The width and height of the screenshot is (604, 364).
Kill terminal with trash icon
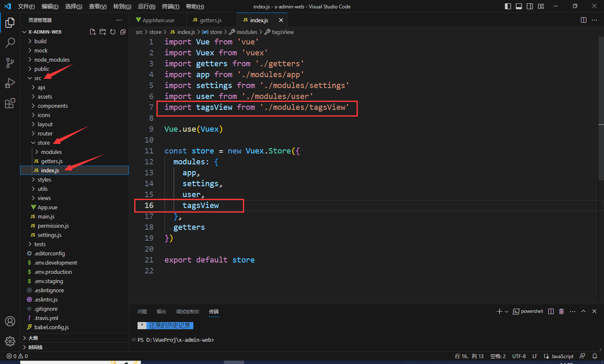point(562,311)
